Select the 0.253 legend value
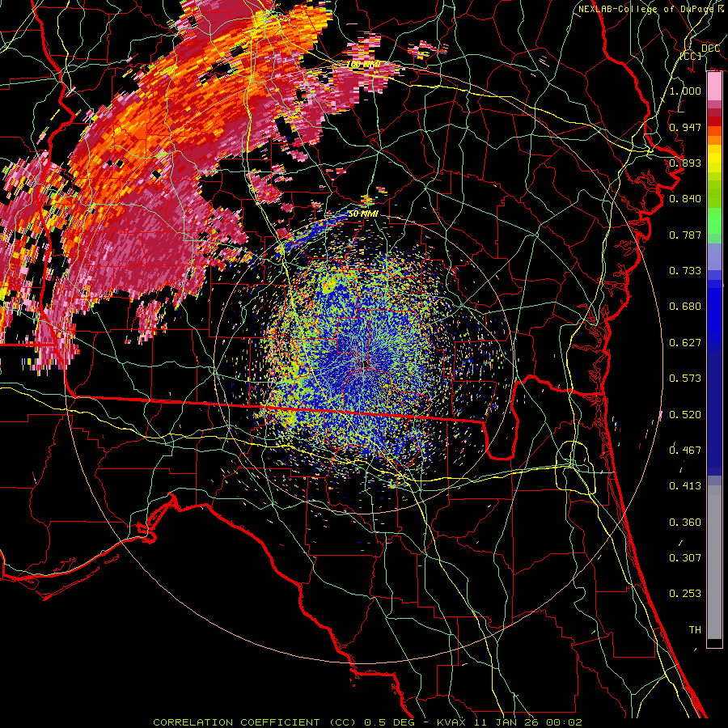Viewport: 728px width, 728px height. coord(685,594)
